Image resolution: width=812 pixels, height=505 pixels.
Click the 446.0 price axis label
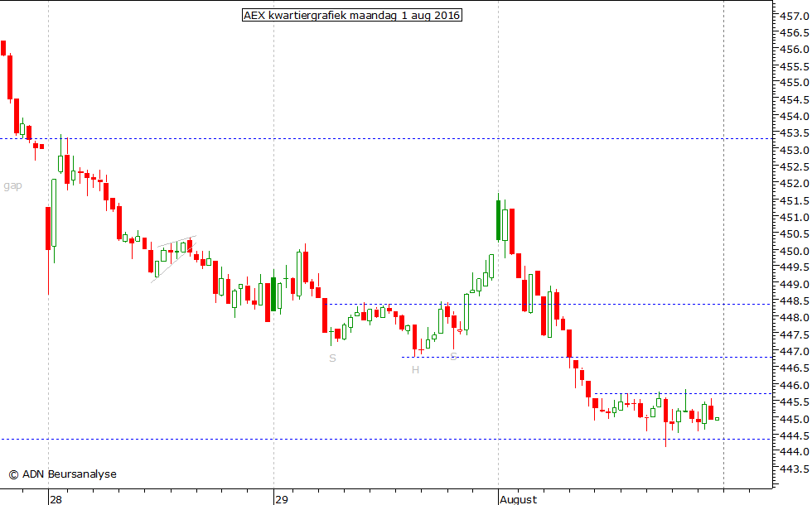(794, 385)
